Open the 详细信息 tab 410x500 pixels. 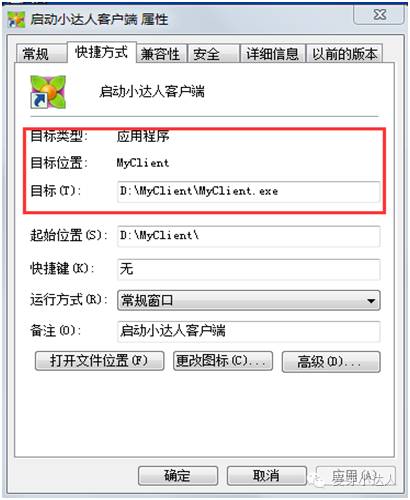coord(272,54)
